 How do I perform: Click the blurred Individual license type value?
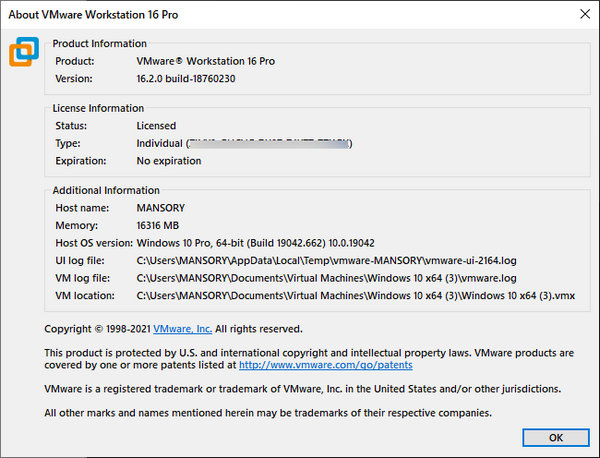tap(245, 143)
